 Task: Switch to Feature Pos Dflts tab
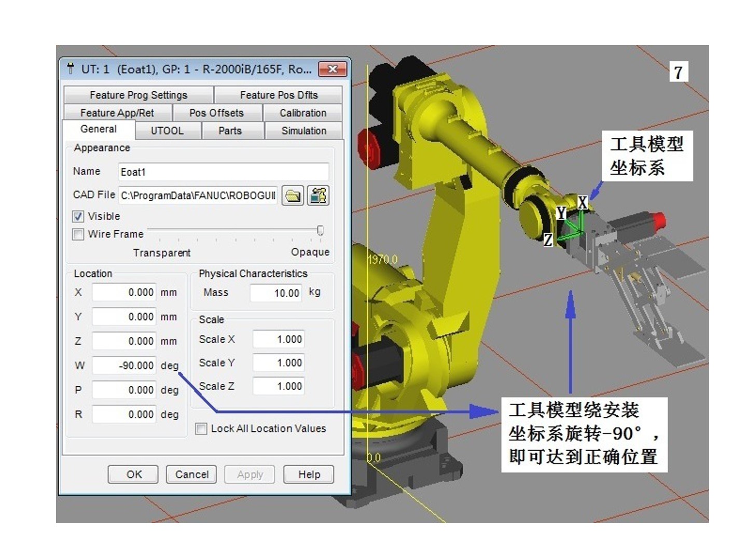click(x=279, y=95)
